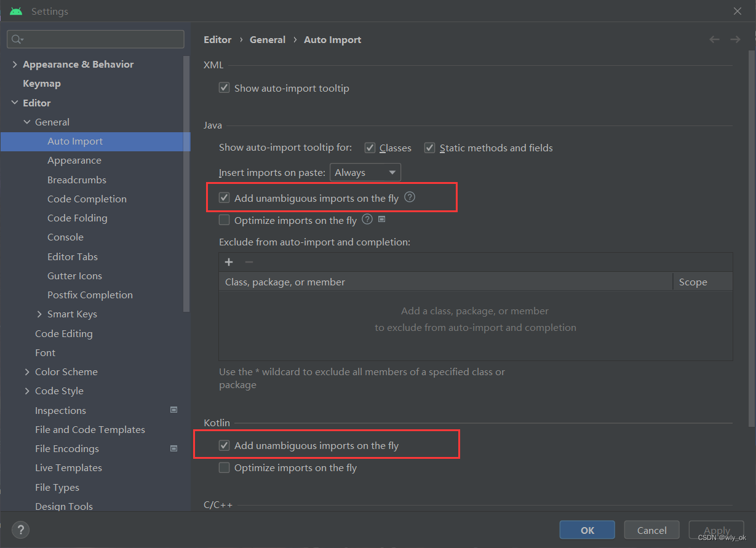Focus the settings search field
The width and height of the screenshot is (756, 548).
pos(95,39)
